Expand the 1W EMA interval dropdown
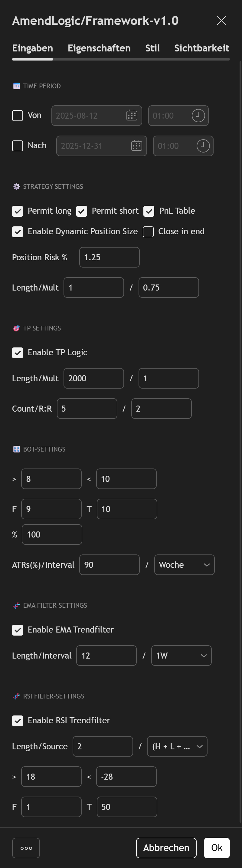242x868 pixels. tap(181, 655)
